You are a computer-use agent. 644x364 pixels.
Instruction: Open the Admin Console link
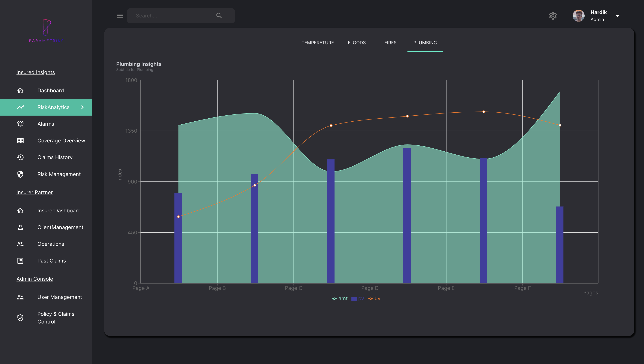coord(35,279)
